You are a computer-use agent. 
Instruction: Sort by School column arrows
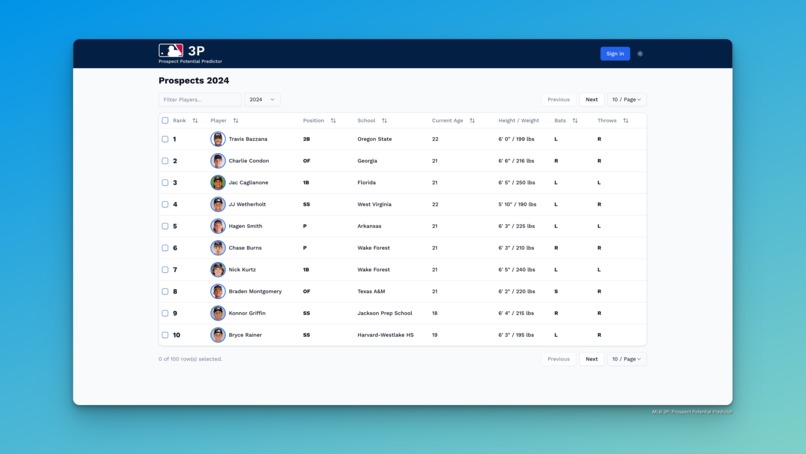click(x=384, y=120)
